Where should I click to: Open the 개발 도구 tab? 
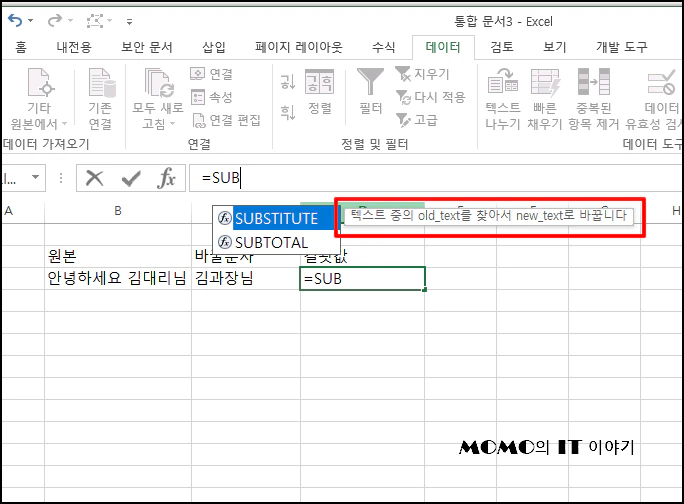coord(622,47)
